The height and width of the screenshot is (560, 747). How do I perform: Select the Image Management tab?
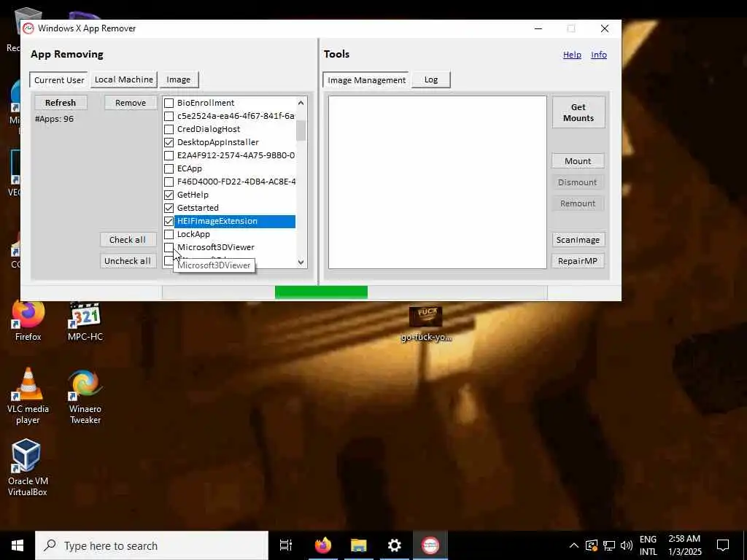pos(366,80)
